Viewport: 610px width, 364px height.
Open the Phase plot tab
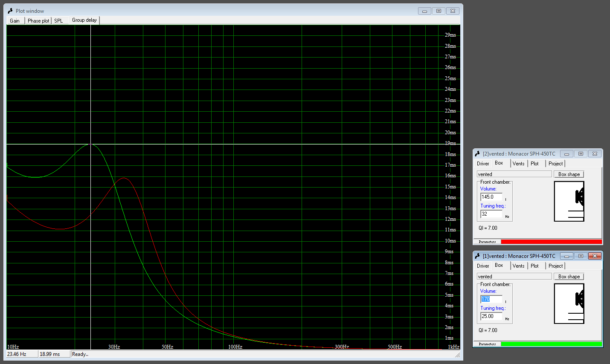click(38, 20)
